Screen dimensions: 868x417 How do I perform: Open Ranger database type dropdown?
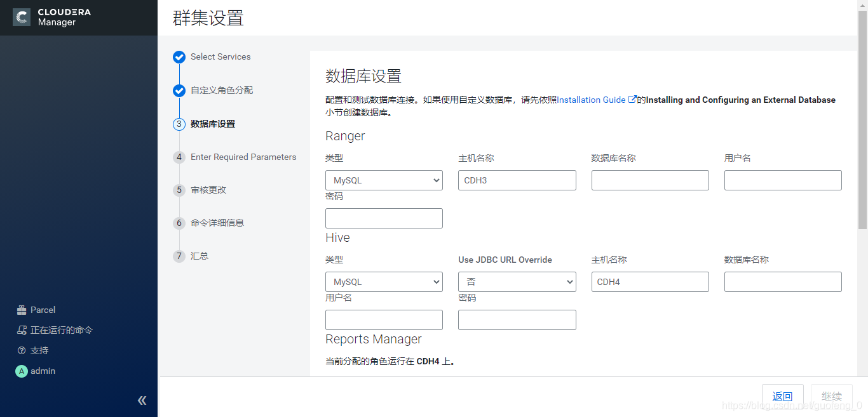pyautogui.click(x=384, y=180)
